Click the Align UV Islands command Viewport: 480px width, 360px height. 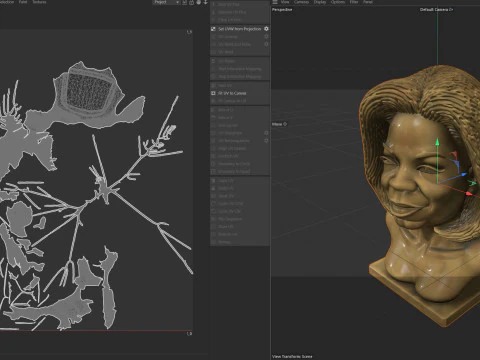point(232,149)
